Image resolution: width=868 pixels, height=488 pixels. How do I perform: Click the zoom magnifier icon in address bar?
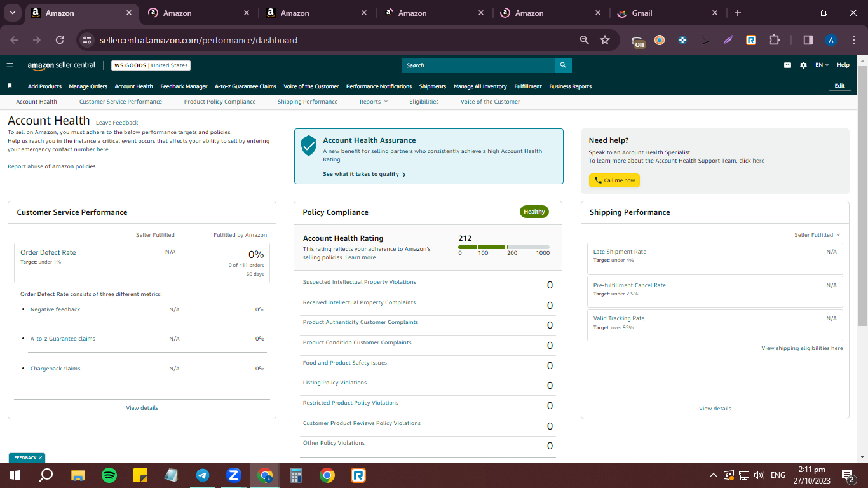pyautogui.click(x=585, y=40)
